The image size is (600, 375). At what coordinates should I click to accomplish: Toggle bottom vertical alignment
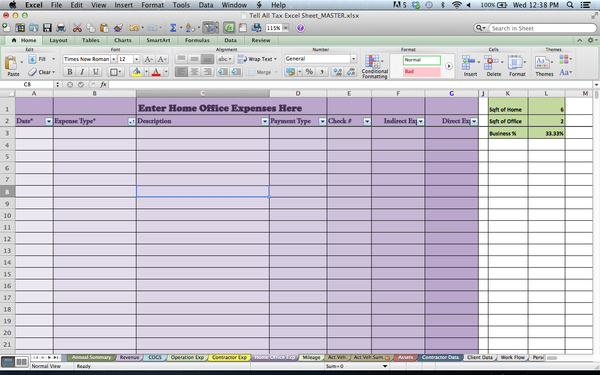pyautogui.click(x=207, y=59)
